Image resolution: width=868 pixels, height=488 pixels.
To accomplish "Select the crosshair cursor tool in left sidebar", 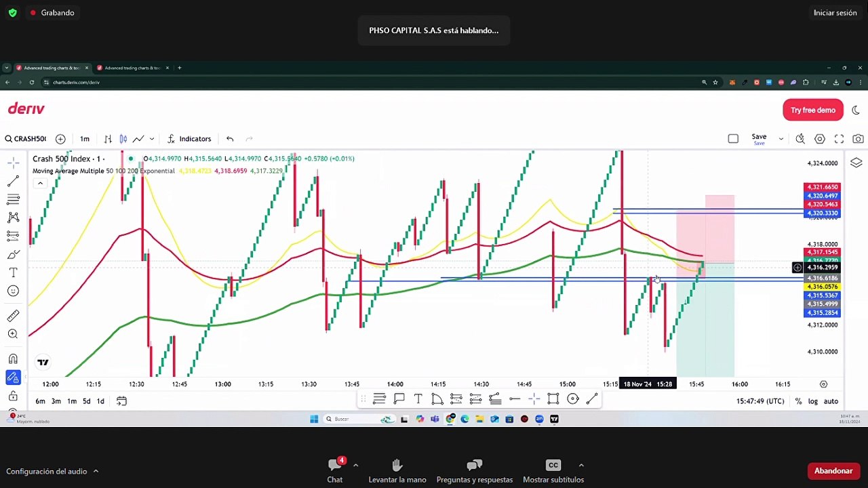I will pyautogui.click(x=13, y=163).
